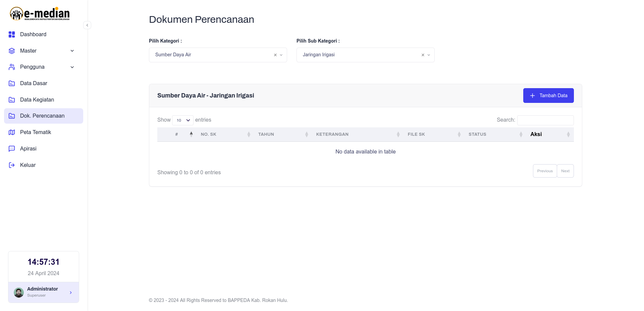Open the Peta Tematik menu item

[x=44, y=132]
